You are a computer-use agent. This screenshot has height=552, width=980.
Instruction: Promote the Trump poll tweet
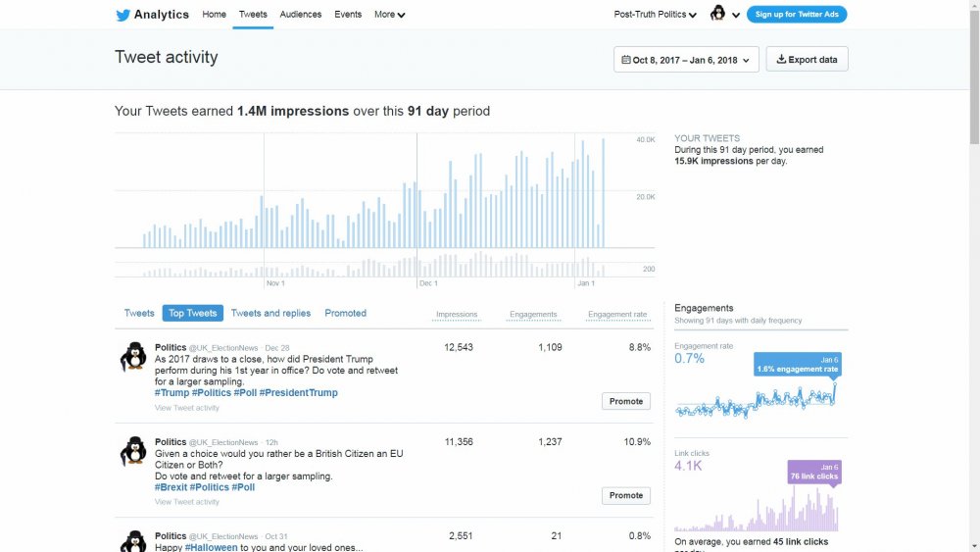(x=626, y=401)
